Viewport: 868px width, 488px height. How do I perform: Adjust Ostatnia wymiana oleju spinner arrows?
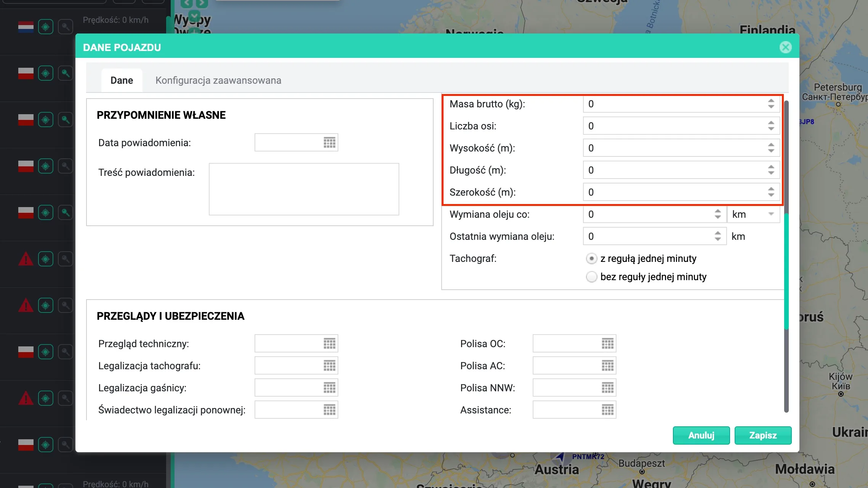click(x=718, y=236)
